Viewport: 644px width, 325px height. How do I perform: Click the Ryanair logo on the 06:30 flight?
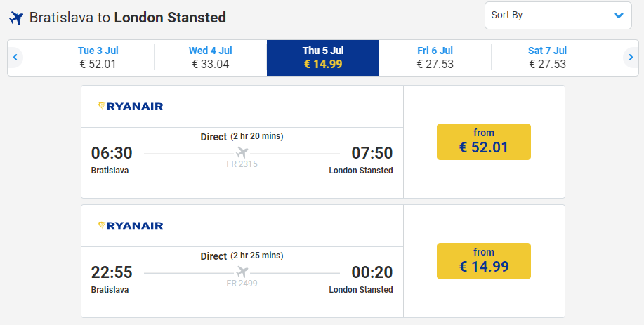(x=131, y=106)
